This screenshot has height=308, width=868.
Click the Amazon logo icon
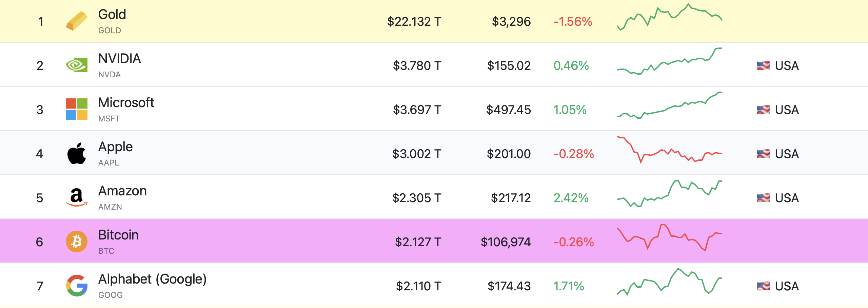pyautogui.click(x=77, y=197)
